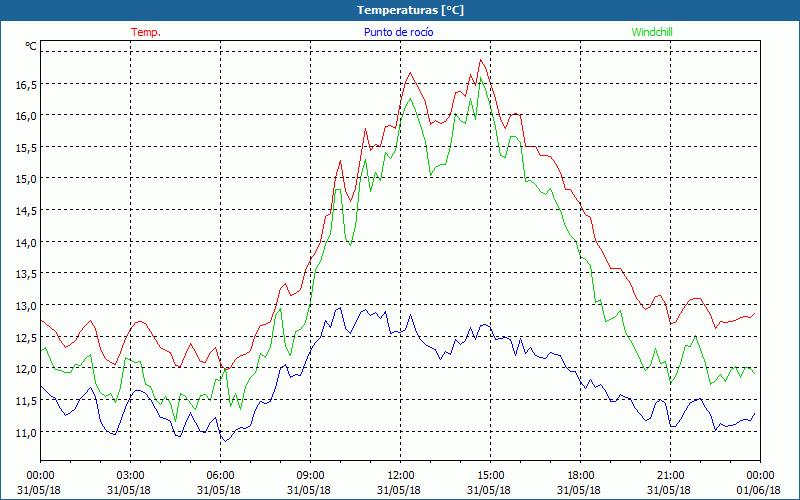The height and width of the screenshot is (500, 800).
Task: Click the 18:00 time axis label
Action: 580,475
